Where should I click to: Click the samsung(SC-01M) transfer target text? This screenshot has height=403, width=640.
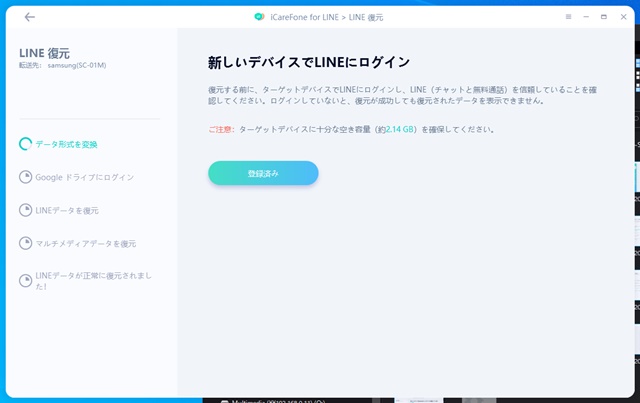[x=77, y=65]
